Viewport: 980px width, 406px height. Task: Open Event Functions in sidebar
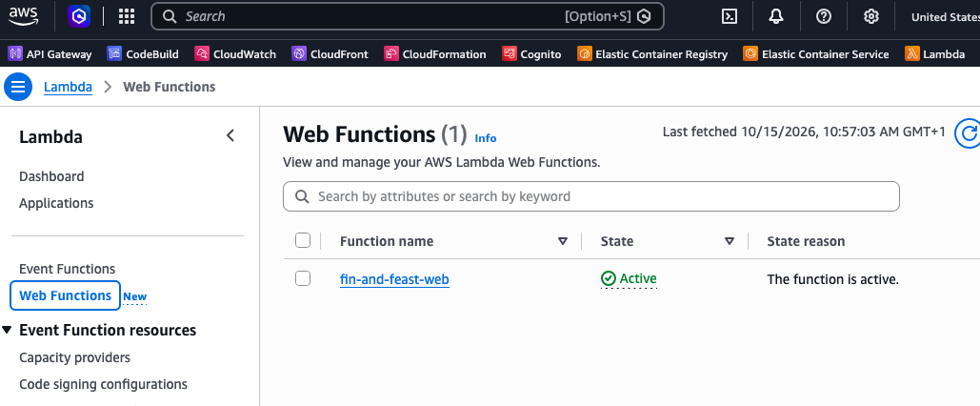(x=68, y=269)
